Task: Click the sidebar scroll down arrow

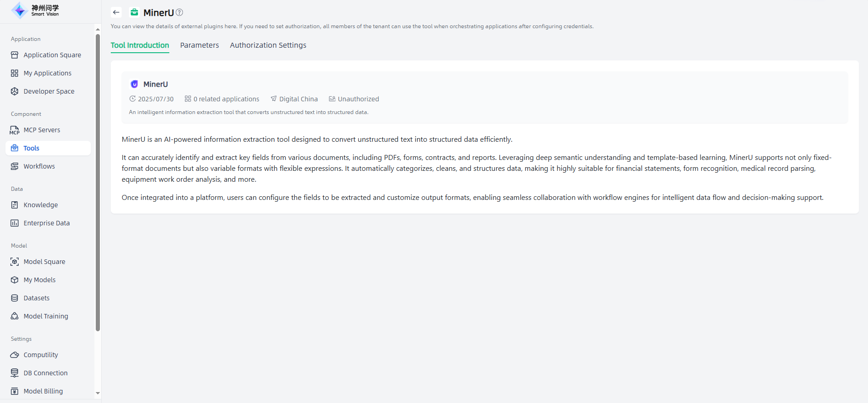Action: [x=98, y=393]
